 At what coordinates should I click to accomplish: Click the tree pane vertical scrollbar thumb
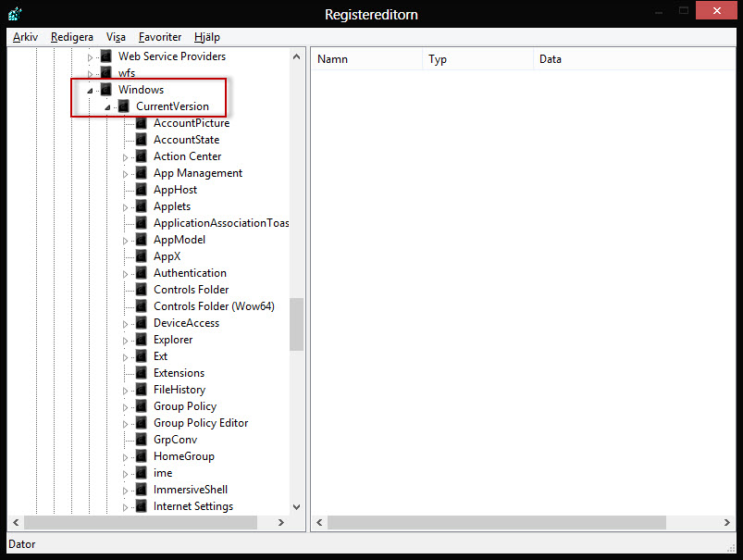coord(297,324)
